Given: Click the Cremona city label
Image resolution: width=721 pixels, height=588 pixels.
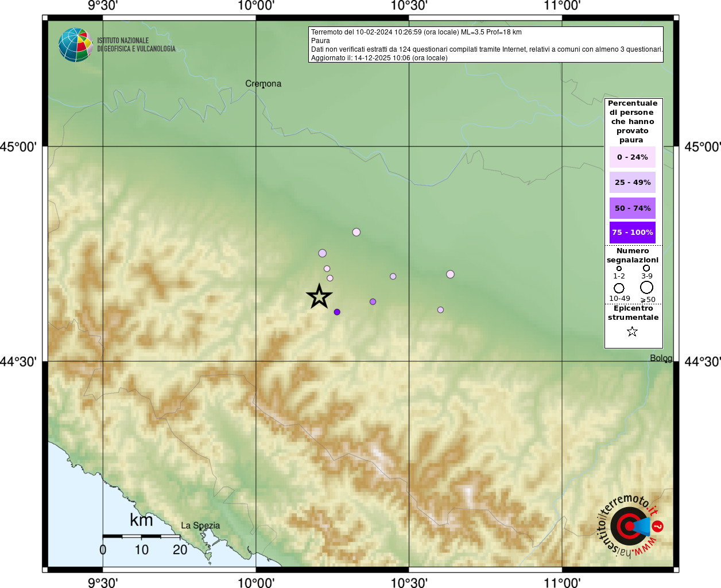Looking at the screenshot, I should [263, 84].
